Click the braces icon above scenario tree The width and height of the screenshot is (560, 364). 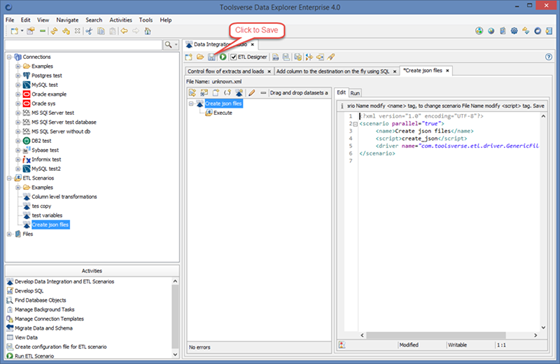point(227,93)
